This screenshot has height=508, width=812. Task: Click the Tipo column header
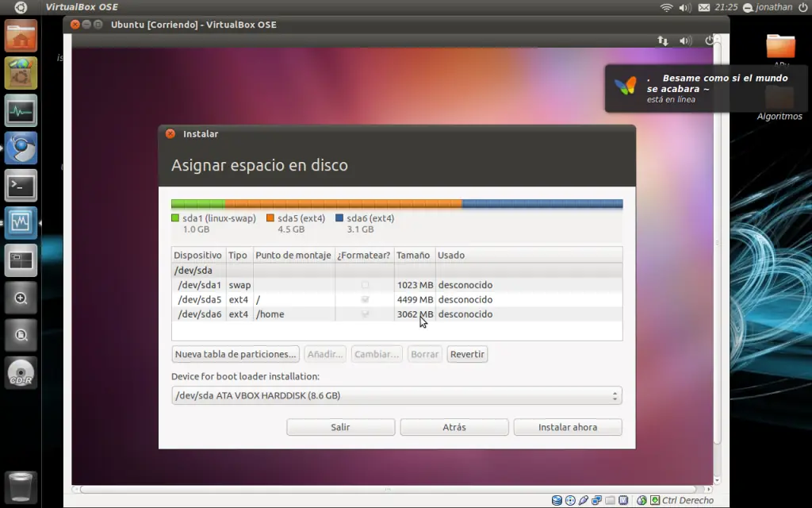point(239,255)
